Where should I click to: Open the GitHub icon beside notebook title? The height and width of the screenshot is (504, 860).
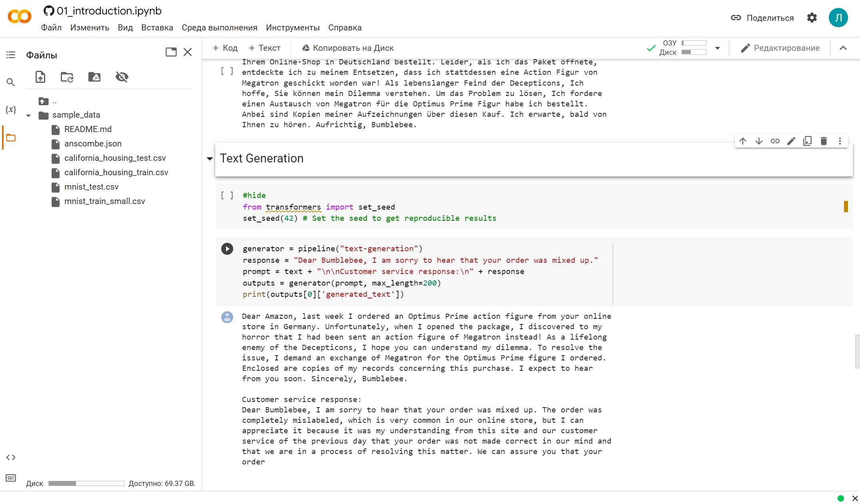(x=49, y=11)
